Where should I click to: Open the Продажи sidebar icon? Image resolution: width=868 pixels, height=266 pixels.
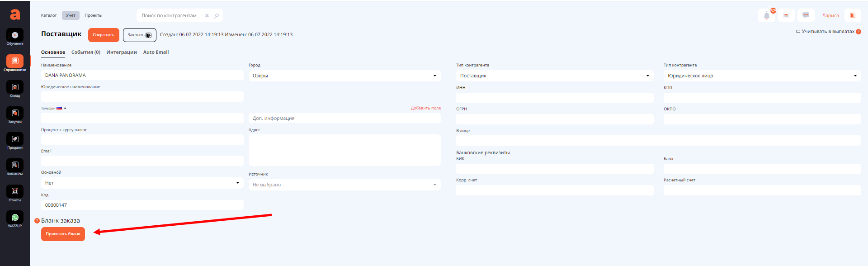pyautogui.click(x=15, y=139)
